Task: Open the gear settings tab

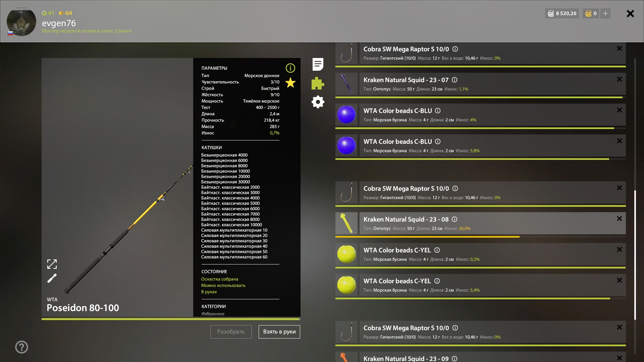Action: pyautogui.click(x=318, y=102)
